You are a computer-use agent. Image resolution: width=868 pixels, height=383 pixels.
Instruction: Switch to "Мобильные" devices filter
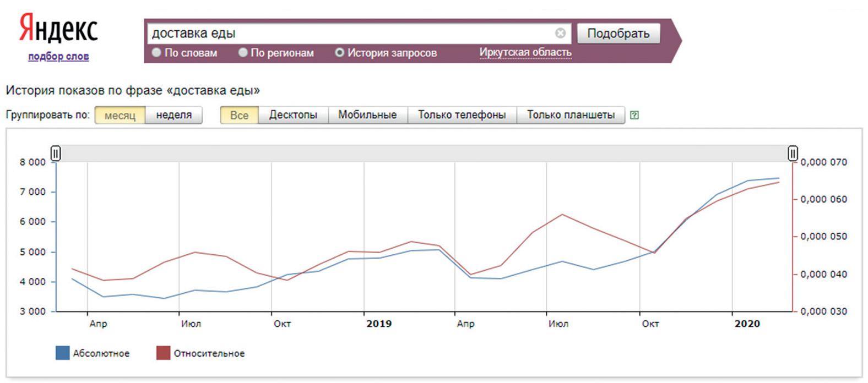[x=367, y=115]
